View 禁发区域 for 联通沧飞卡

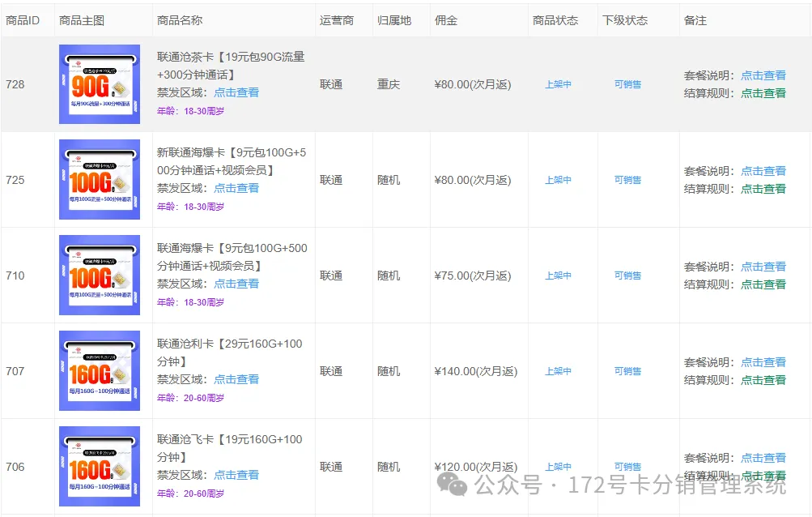click(x=236, y=474)
